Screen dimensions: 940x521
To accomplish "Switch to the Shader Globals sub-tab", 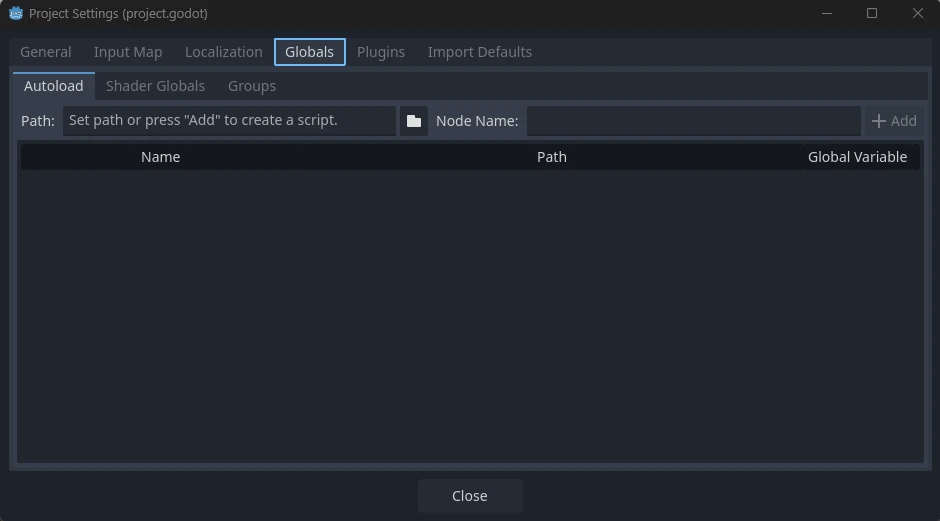I will (x=155, y=86).
